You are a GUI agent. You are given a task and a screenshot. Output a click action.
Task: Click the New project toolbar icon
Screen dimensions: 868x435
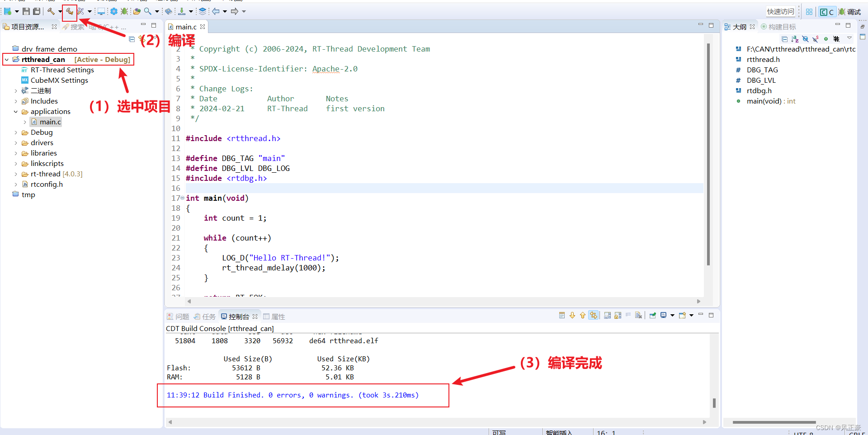coord(8,11)
